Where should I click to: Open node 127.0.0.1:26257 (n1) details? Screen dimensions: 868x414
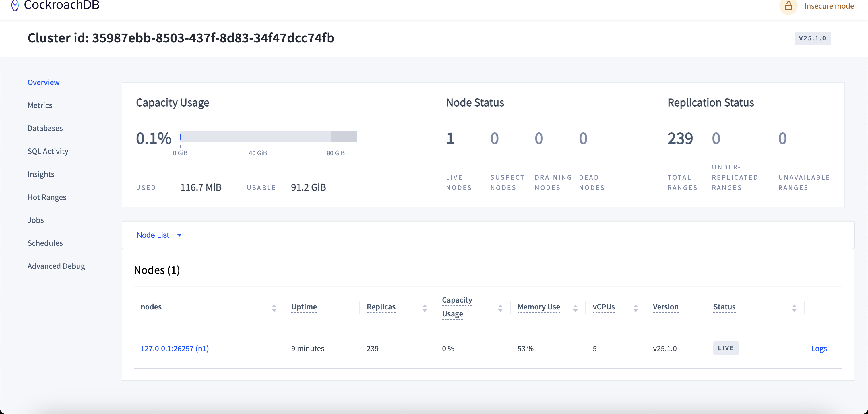tap(175, 348)
